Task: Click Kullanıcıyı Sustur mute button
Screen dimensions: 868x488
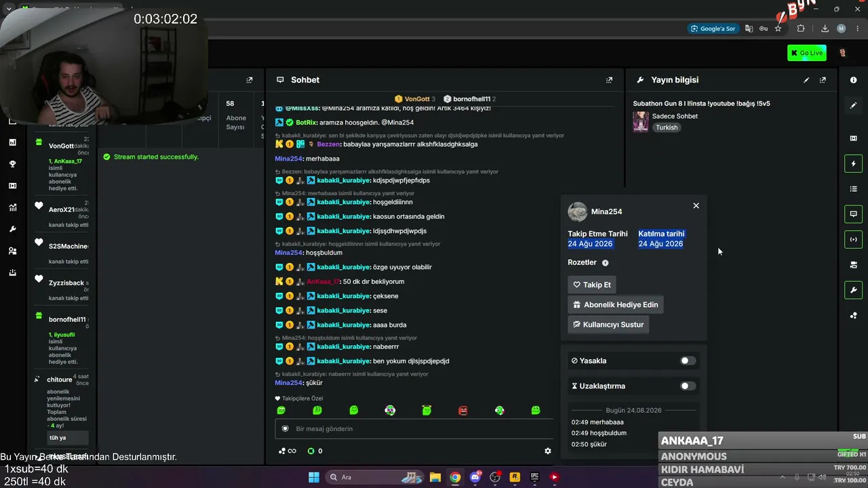Action: (x=608, y=324)
